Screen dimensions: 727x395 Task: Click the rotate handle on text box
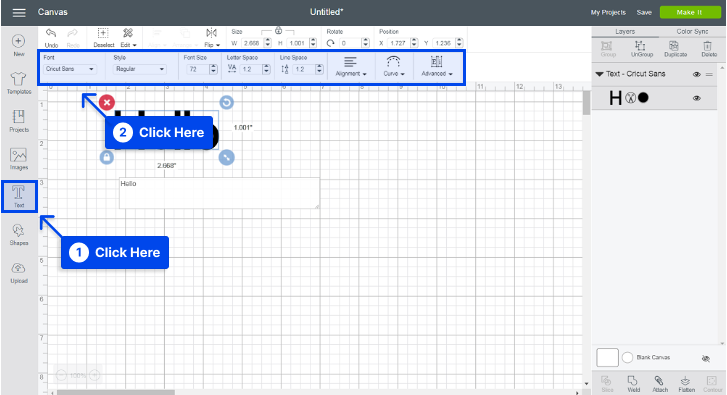coord(226,102)
